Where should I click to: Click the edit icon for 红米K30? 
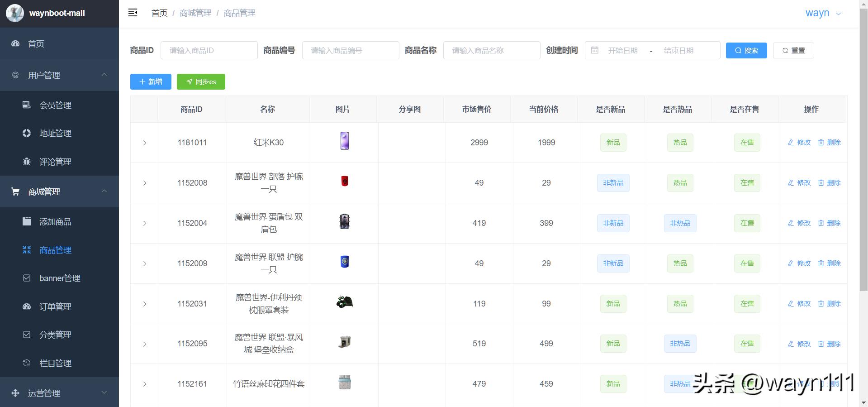pos(791,143)
